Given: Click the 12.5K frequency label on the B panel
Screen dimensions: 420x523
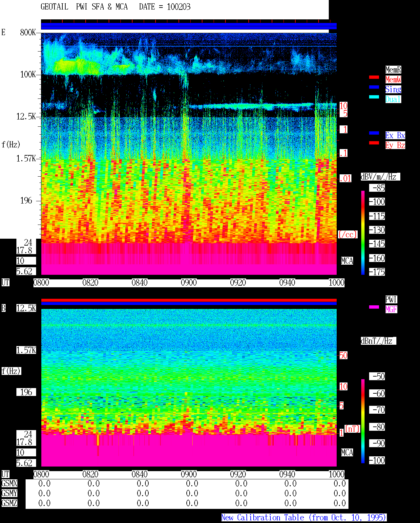Looking at the screenshot, I should [x=26, y=308].
